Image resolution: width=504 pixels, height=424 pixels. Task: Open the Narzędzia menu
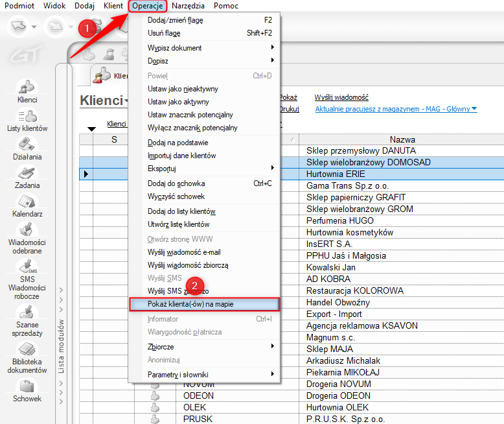click(x=189, y=6)
